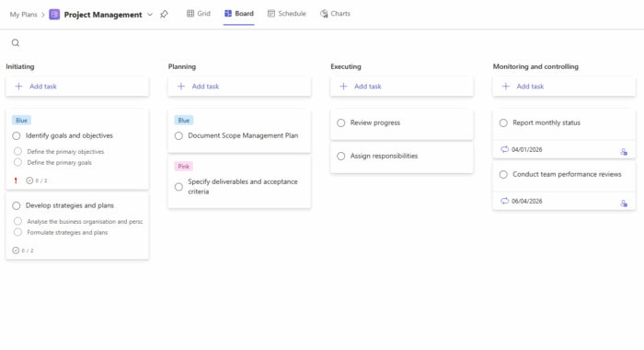Mark Assign responsibilities complete
The image size is (644, 350).
point(341,157)
